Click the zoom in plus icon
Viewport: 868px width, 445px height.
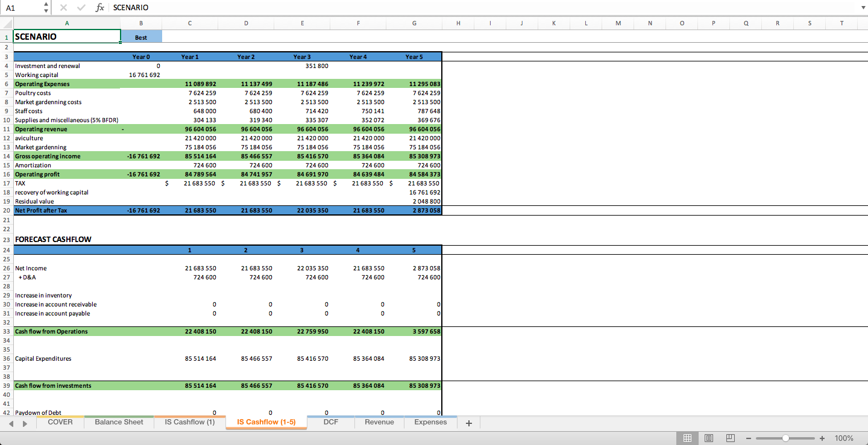[822, 438]
